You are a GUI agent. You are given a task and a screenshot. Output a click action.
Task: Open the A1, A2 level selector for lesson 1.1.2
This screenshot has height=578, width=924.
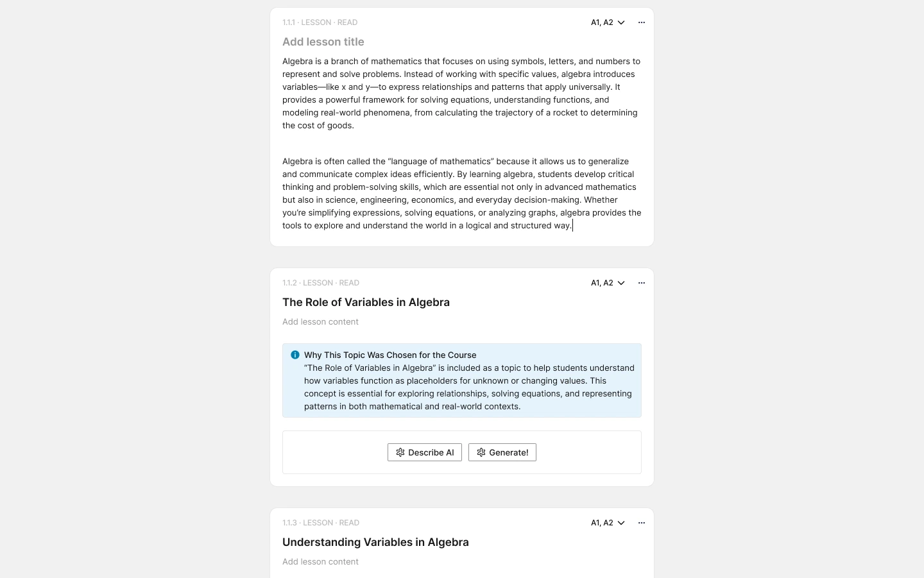tap(608, 283)
